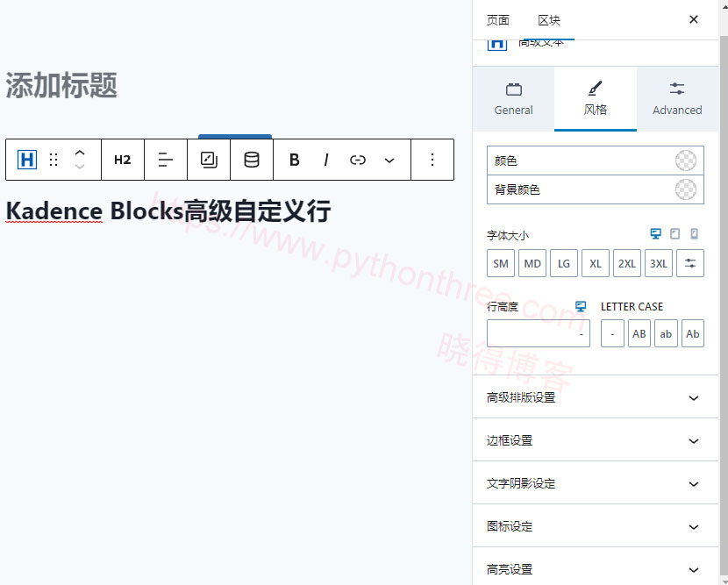This screenshot has width=728, height=585.
Task: Set custom font size via sliders icon
Action: [x=690, y=263]
